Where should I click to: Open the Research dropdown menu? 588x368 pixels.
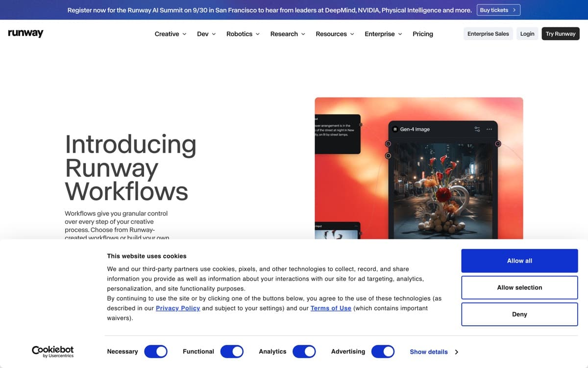(288, 34)
